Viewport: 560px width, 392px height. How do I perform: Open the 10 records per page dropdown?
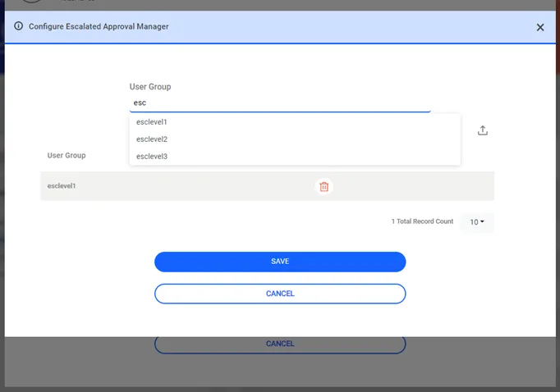(x=477, y=222)
